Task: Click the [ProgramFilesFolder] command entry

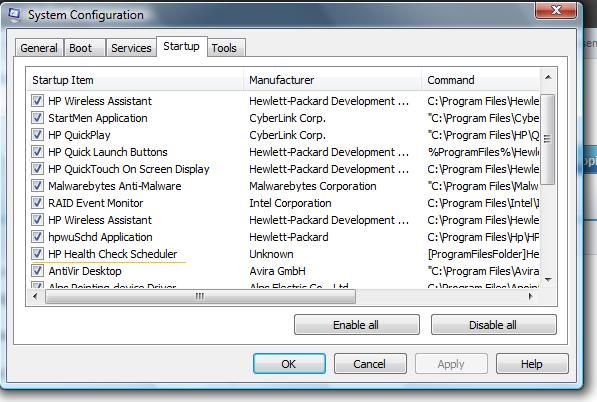Action: point(483,254)
